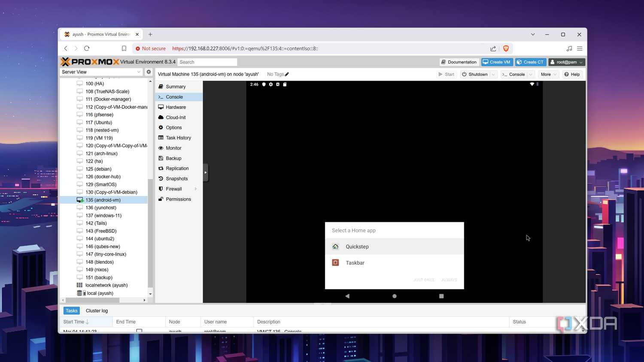Click the Brave Shields lion icon
This screenshot has width=644, height=362.
(506, 48)
